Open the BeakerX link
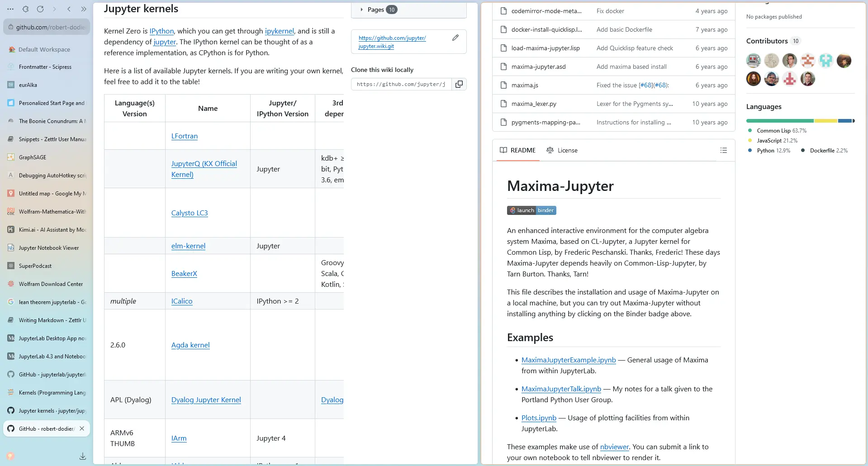This screenshot has height=466, width=868. tap(184, 274)
